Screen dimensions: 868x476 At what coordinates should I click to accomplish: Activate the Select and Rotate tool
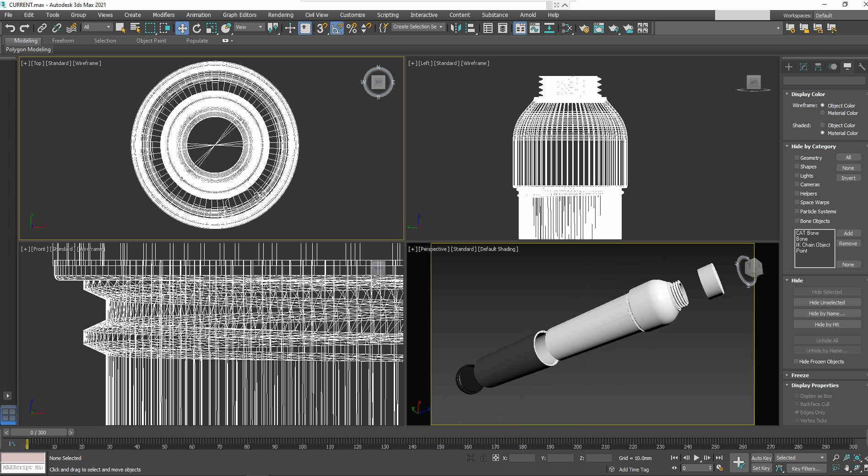coord(197,28)
